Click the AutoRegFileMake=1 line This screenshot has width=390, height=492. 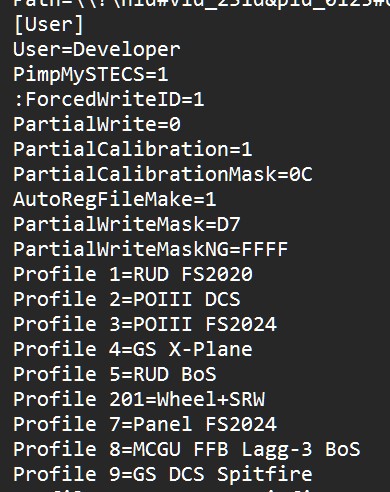point(115,199)
